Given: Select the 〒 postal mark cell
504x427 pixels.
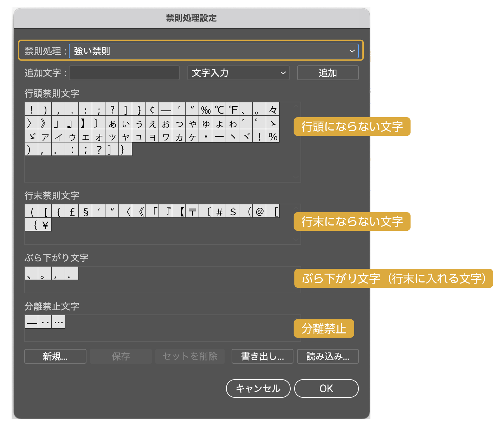Looking at the screenshot, I should point(193,211).
